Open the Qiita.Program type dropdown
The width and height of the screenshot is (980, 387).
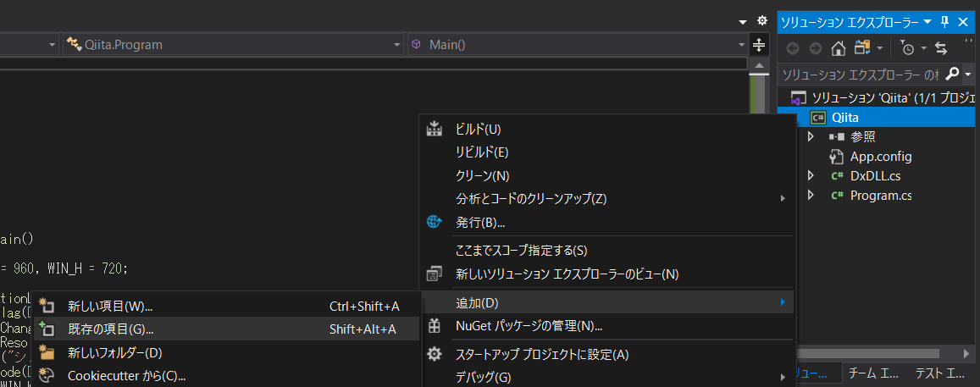pos(397,45)
